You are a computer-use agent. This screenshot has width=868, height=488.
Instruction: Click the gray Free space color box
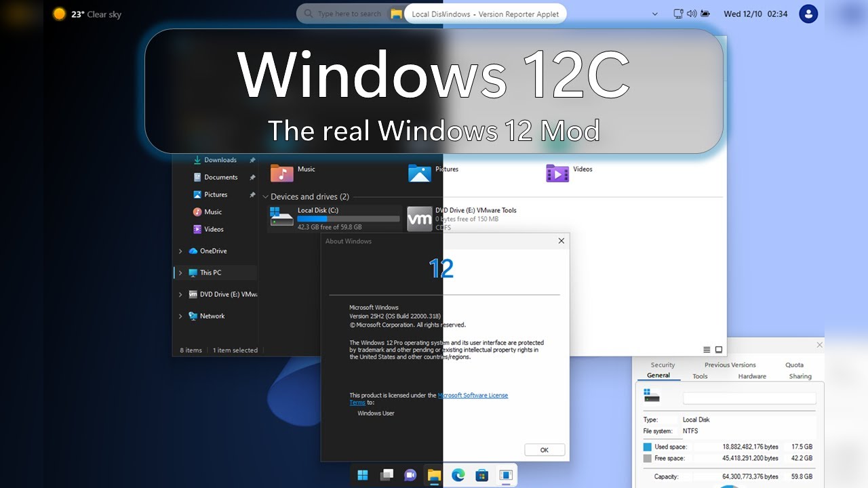point(648,458)
